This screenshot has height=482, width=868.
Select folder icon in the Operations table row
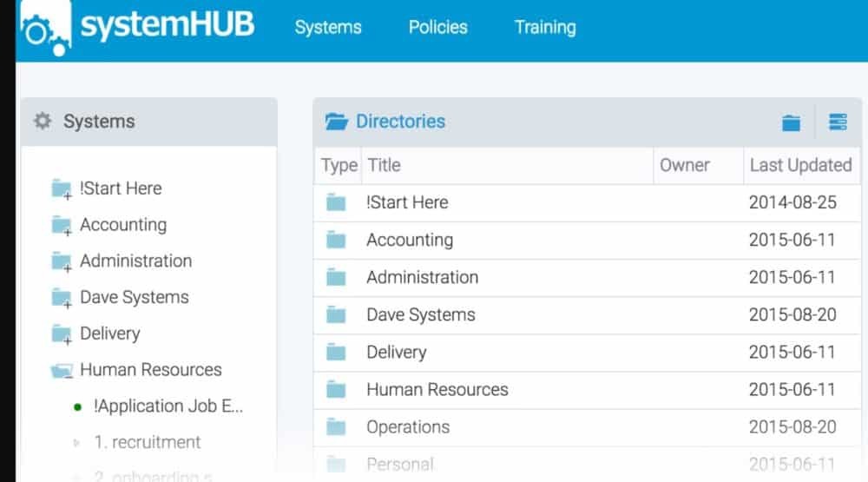coord(336,427)
